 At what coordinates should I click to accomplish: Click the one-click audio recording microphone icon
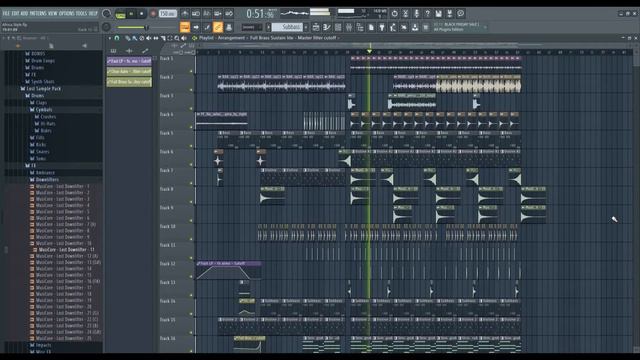(416, 13)
